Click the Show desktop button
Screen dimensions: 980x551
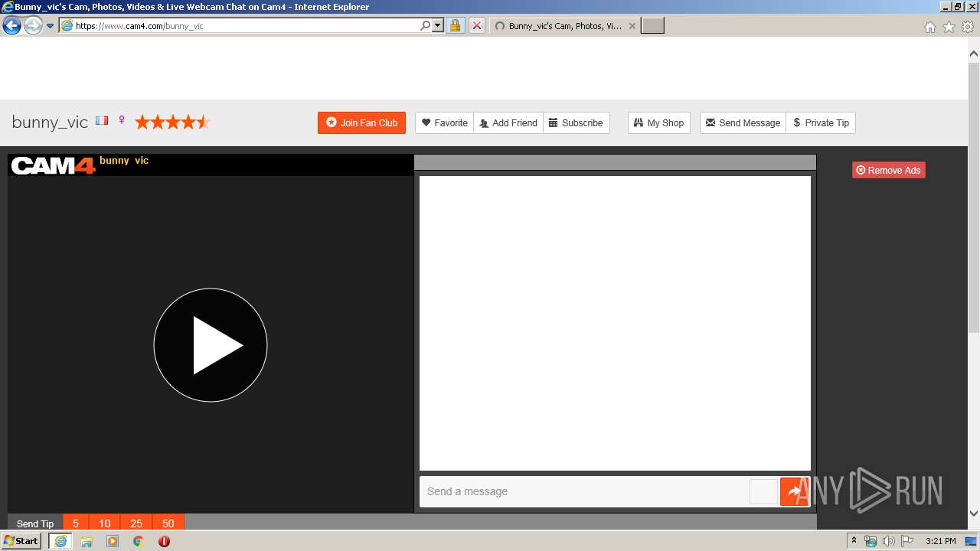(972, 541)
